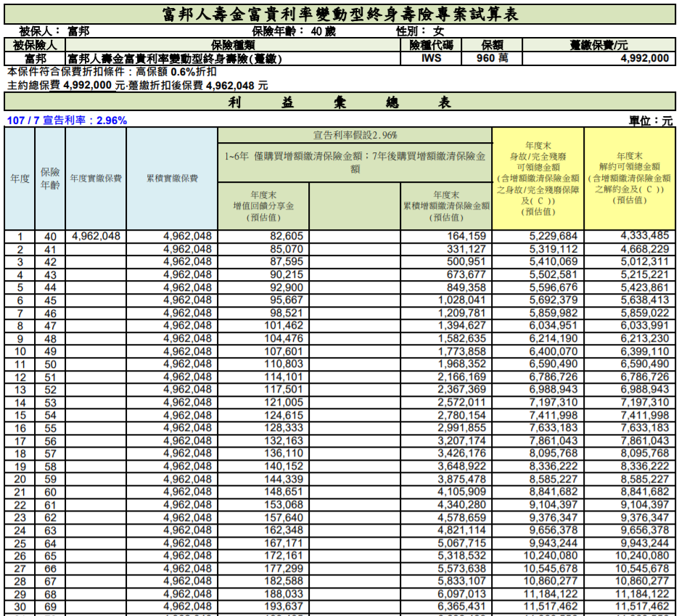Click the value 673,677 in year 4

pos(466,275)
